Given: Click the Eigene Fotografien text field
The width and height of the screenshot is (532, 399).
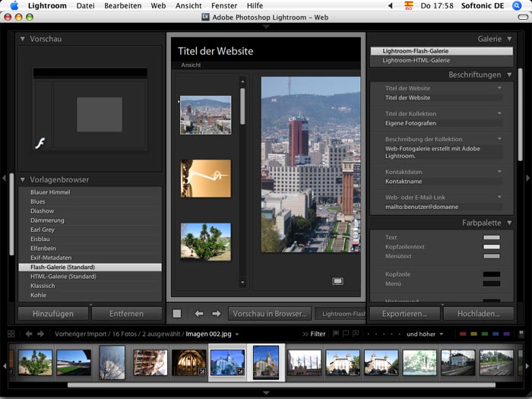Looking at the screenshot, I should click(x=443, y=123).
